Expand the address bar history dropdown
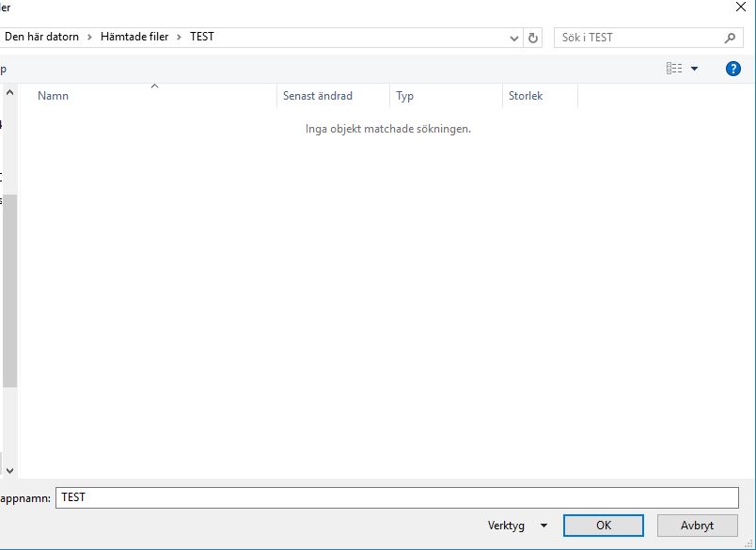The image size is (756, 550). [514, 39]
